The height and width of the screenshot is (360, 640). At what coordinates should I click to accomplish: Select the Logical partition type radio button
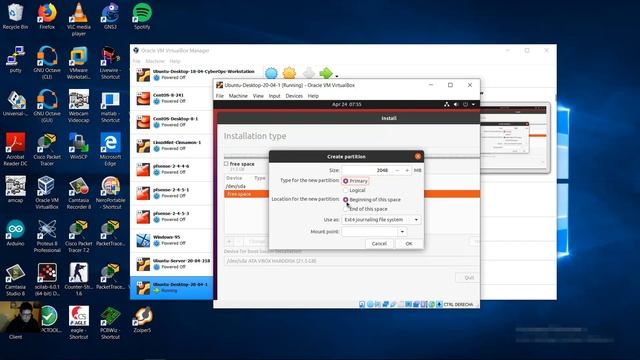pos(346,190)
